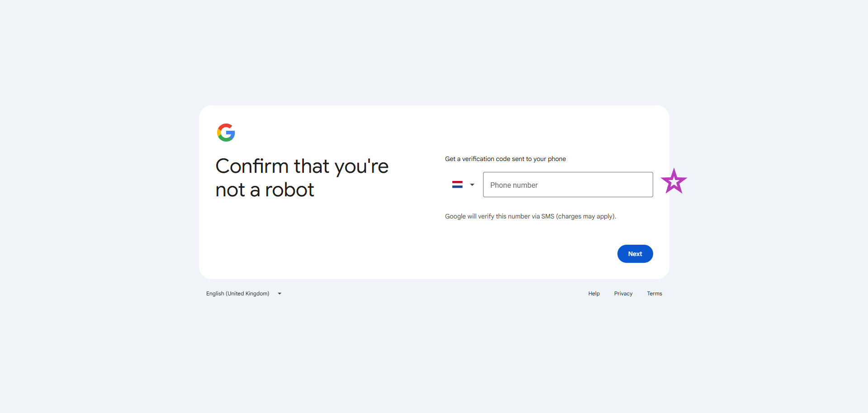The height and width of the screenshot is (413, 868).
Task: Open the Privacy link
Action: pyautogui.click(x=623, y=294)
